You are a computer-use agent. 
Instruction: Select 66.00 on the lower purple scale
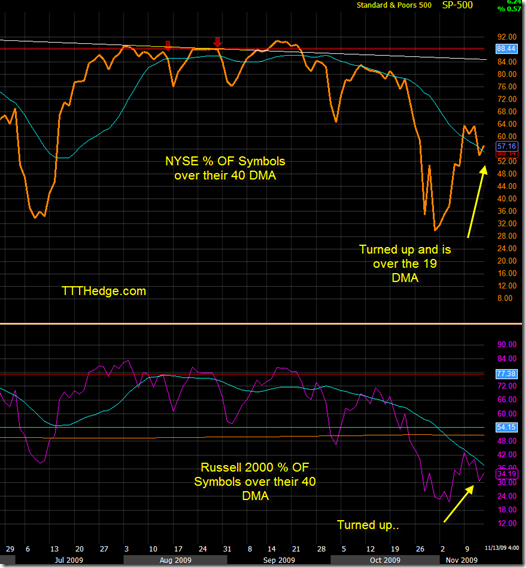coord(507,399)
